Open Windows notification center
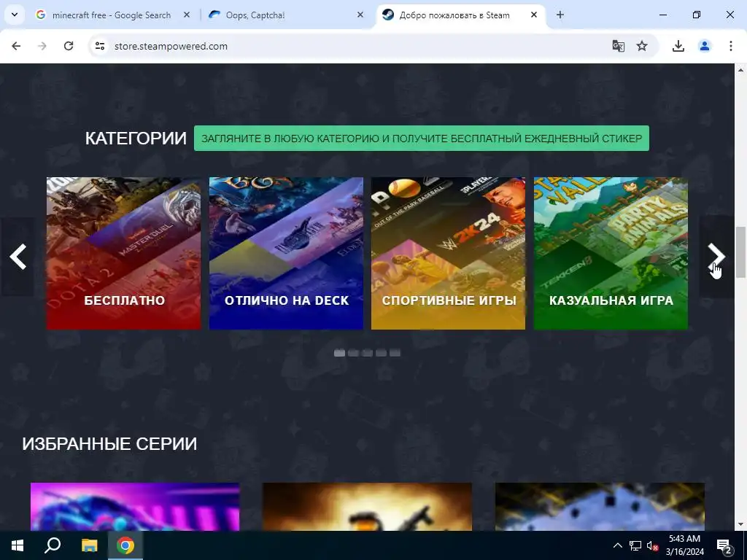This screenshot has height=560, width=747. pyautogui.click(x=724, y=545)
